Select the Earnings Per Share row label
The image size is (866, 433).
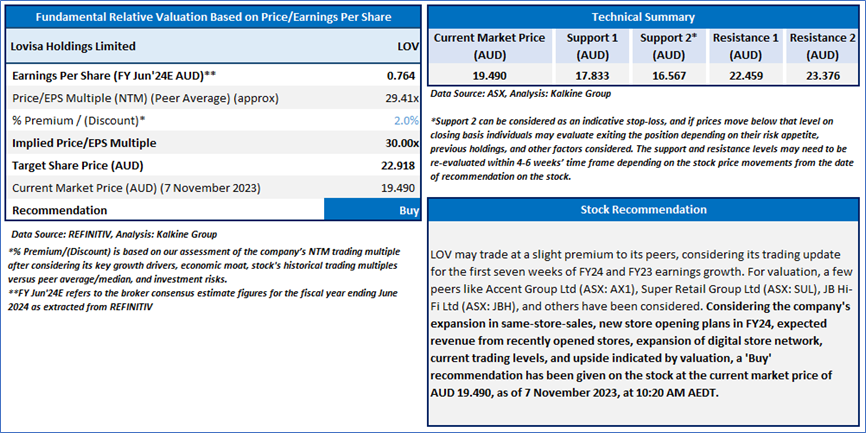pyautogui.click(x=113, y=76)
